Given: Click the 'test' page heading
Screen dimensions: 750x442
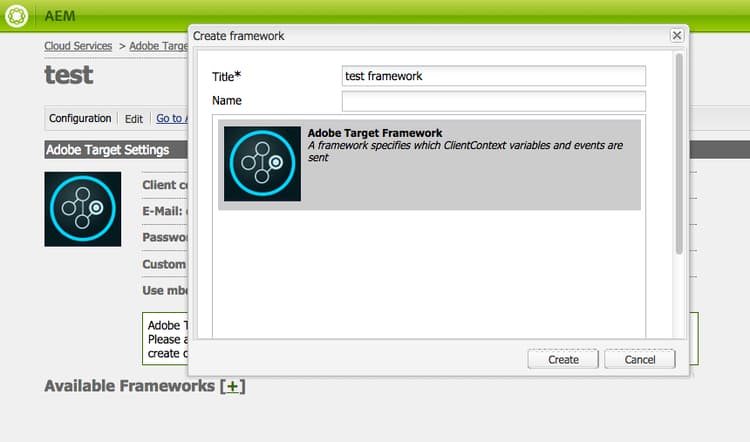Looking at the screenshot, I should pyautogui.click(x=69, y=75).
